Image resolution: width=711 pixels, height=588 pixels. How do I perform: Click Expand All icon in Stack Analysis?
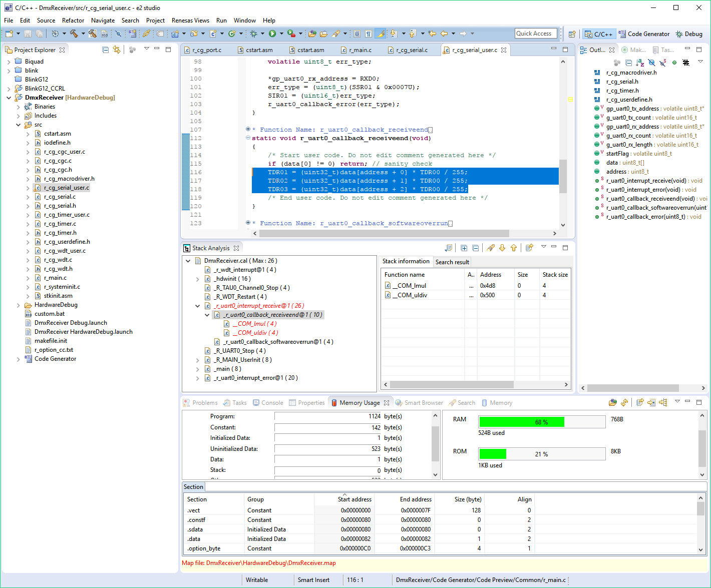(464, 248)
